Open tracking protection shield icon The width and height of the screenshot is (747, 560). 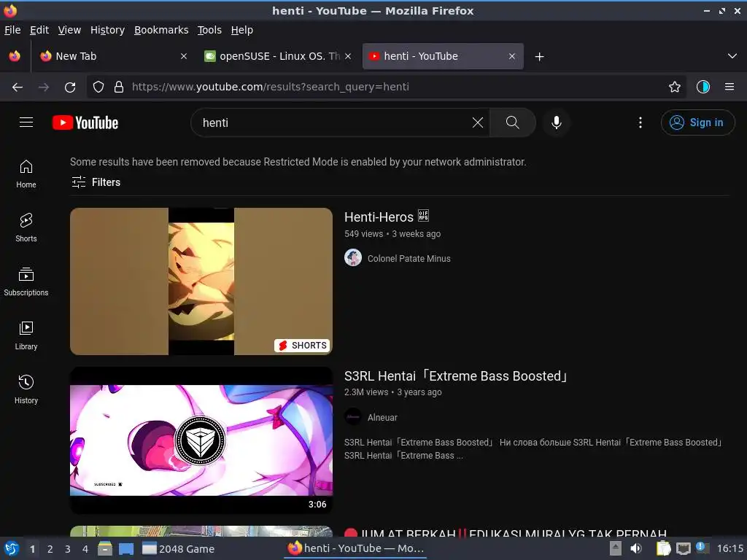click(x=98, y=87)
